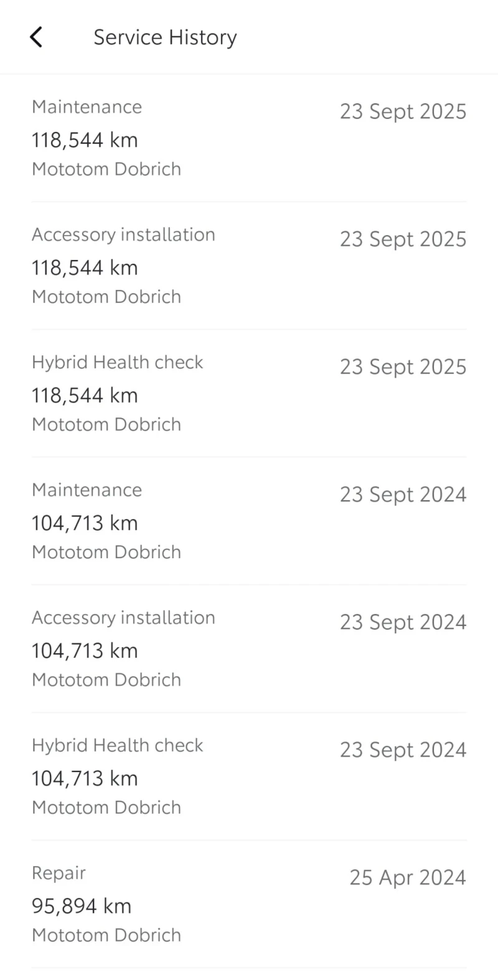Tap 118,544 km under 2025 Maintenance
Screen dimensions: 498x980
pos(85,140)
